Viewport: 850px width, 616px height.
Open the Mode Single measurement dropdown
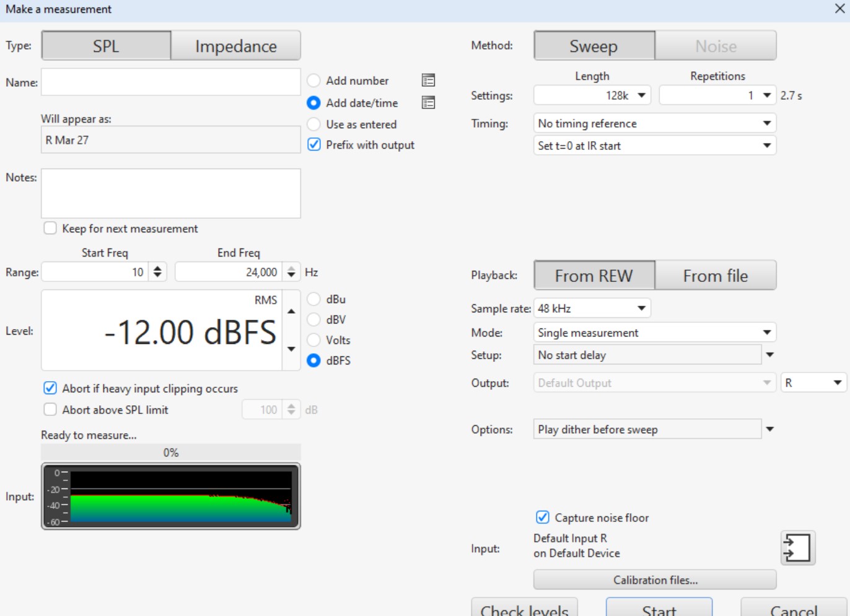point(655,333)
